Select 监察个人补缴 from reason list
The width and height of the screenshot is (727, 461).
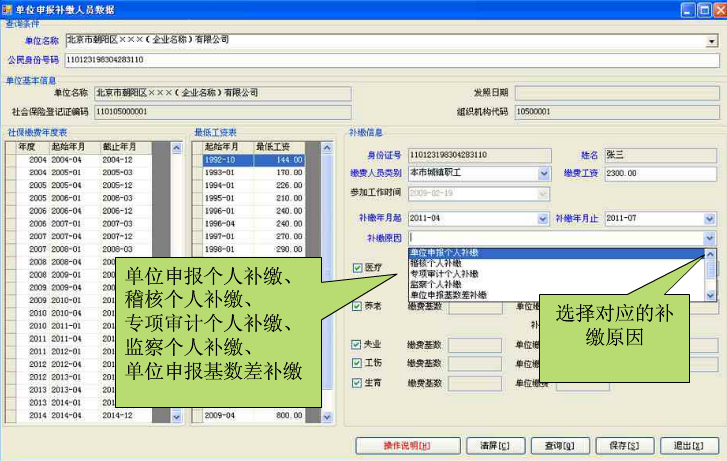[556, 284]
